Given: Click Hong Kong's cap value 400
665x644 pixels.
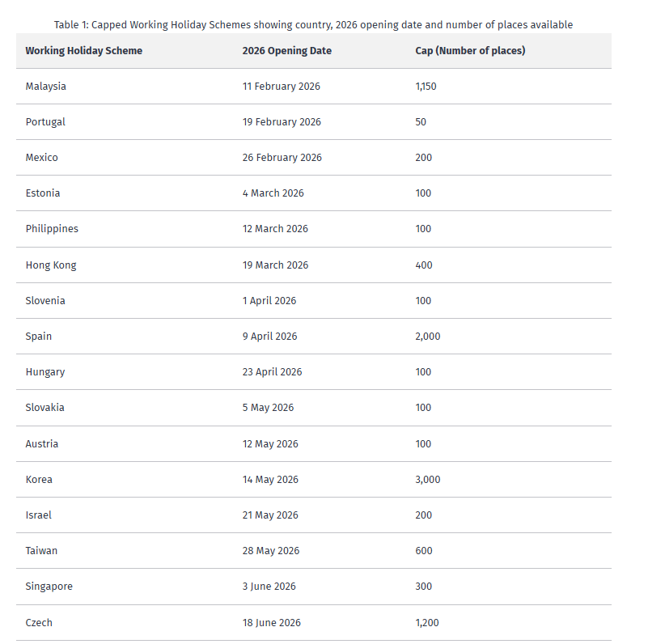Looking at the screenshot, I should point(424,265).
